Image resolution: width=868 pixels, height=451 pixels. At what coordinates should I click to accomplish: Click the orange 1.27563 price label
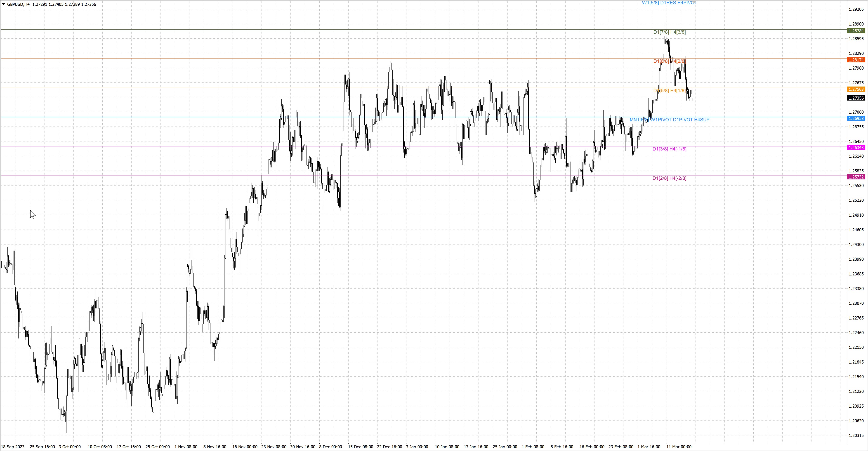pyautogui.click(x=856, y=89)
